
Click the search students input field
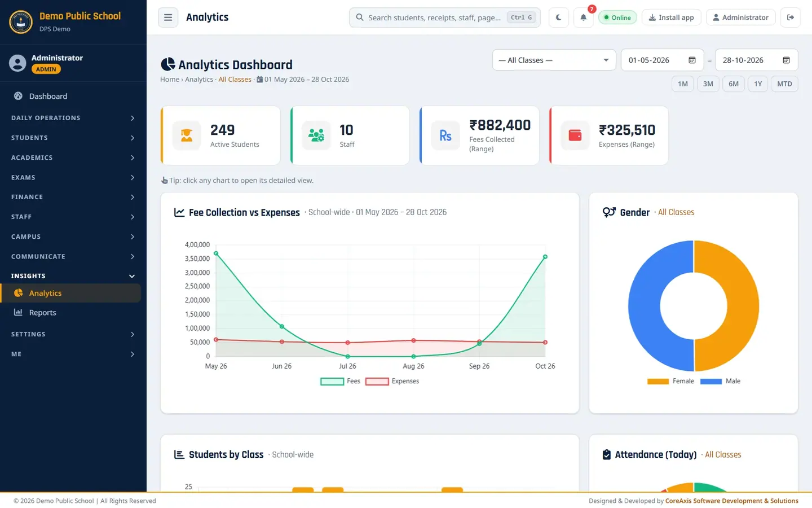444,17
